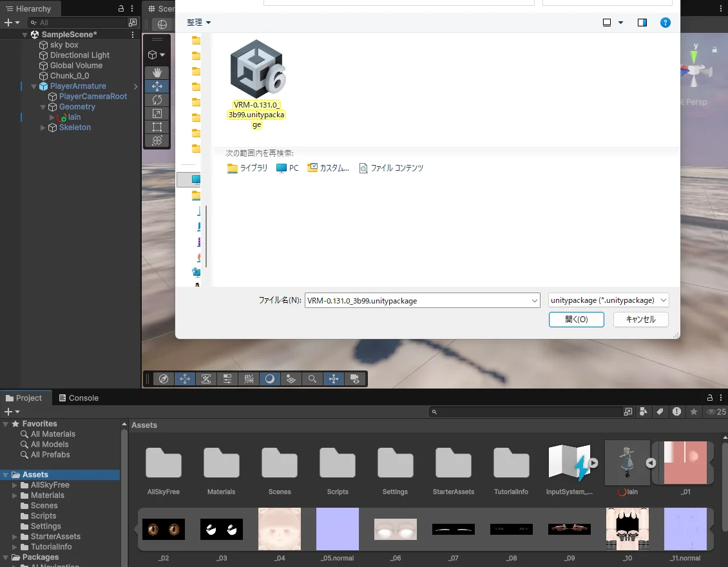Click the 開く(O) open button
The height and width of the screenshot is (567, 728).
tap(576, 320)
